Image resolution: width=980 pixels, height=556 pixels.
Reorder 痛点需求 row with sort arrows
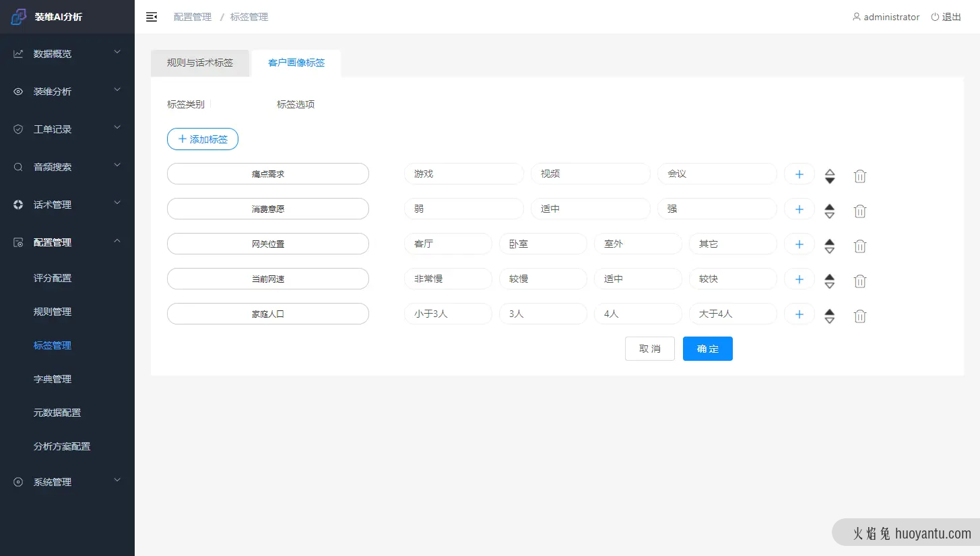coord(830,176)
